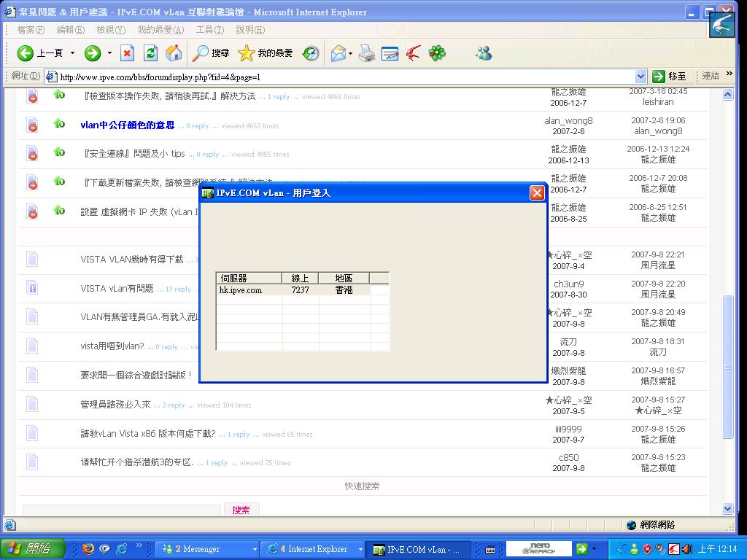Viewport: 747px width, 560px height.
Task: Open the ICQ flower icon on toolbar
Action: coord(436,53)
